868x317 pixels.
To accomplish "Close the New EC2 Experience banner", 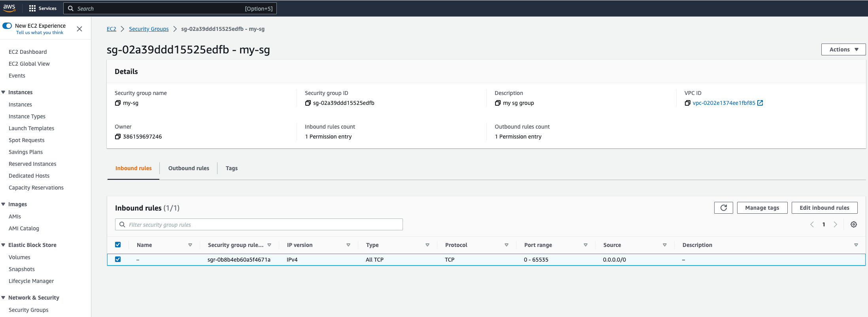I will coord(79,29).
